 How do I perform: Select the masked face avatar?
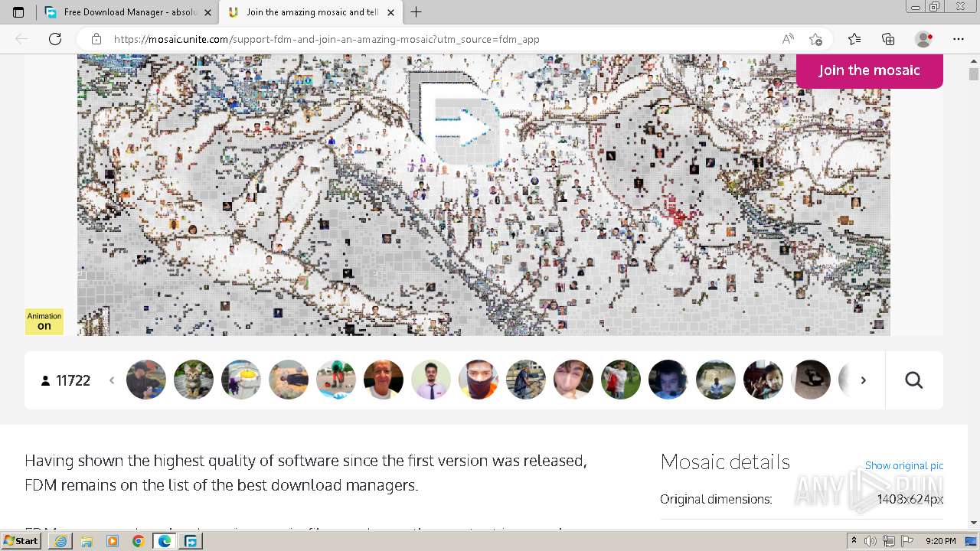tap(479, 380)
